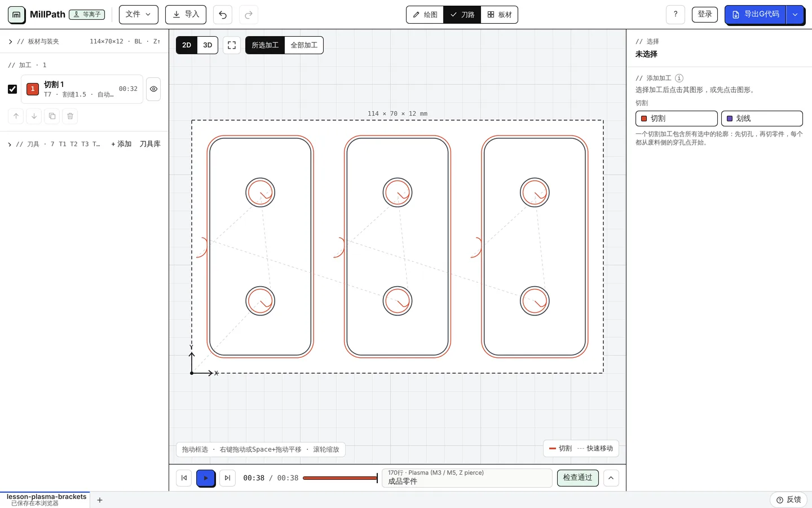
Task: Open the 反馈 feedback button
Action: pyautogui.click(x=789, y=500)
